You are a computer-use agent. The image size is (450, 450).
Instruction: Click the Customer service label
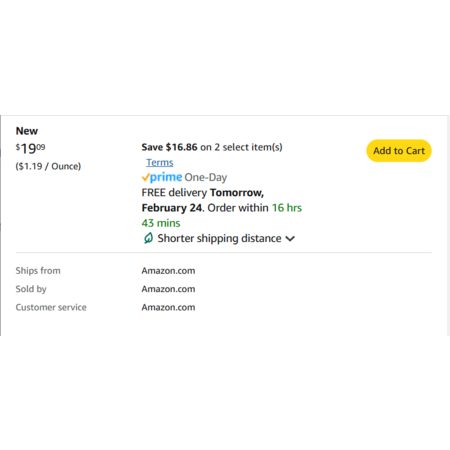[x=51, y=307]
